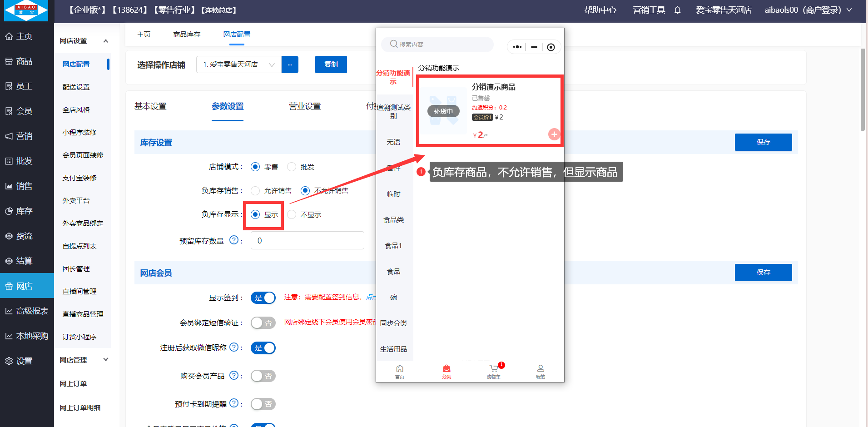Open the store selection dropdown

pyautogui.click(x=239, y=65)
